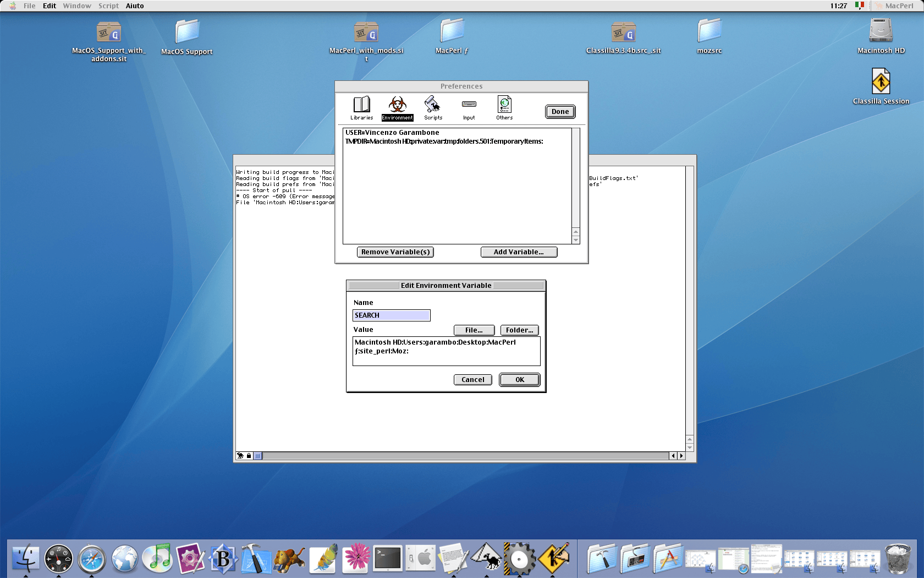Screen dimensions: 924x578
Task: Open the Scripts preferences pane
Action: point(433,108)
